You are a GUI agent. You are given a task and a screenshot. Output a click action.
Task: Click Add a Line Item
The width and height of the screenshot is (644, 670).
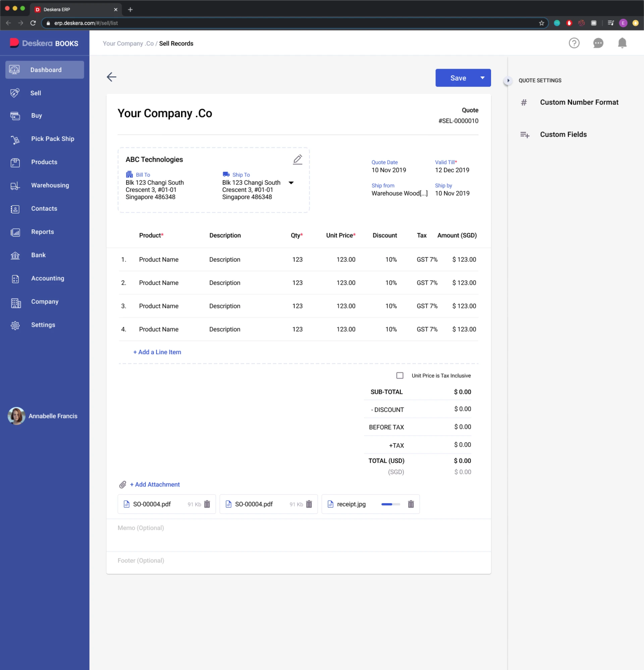click(157, 352)
